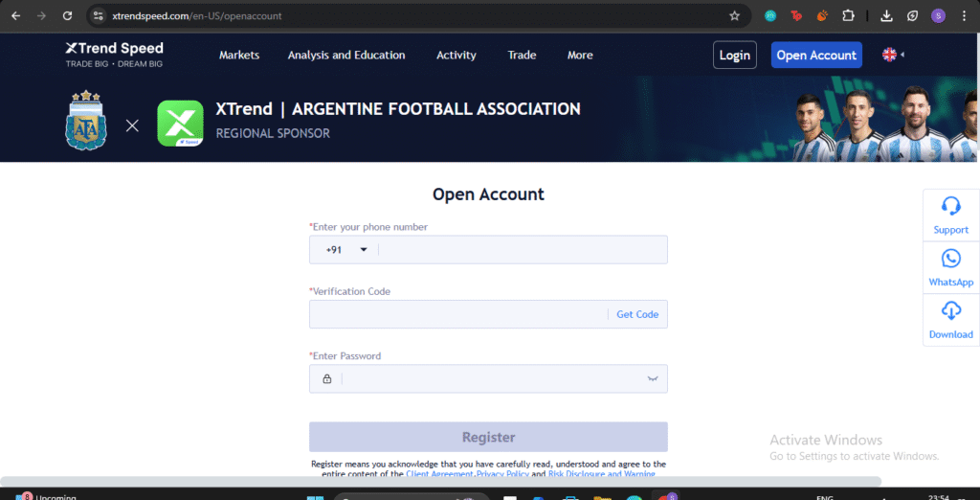Open the Chrome three-dot menu

pyautogui.click(x=964, y=16)
